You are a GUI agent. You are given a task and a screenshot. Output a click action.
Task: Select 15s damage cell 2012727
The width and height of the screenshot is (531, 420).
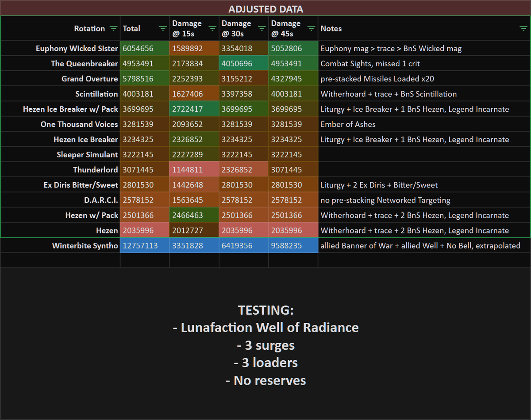coord(194,230)
